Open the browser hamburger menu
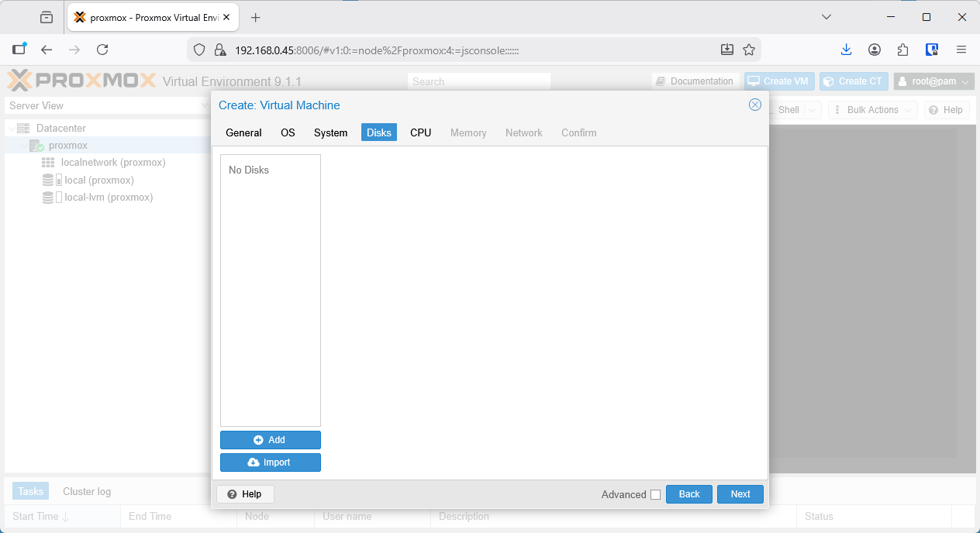Screen dimensions: 980x533 (x=961, y=50)
